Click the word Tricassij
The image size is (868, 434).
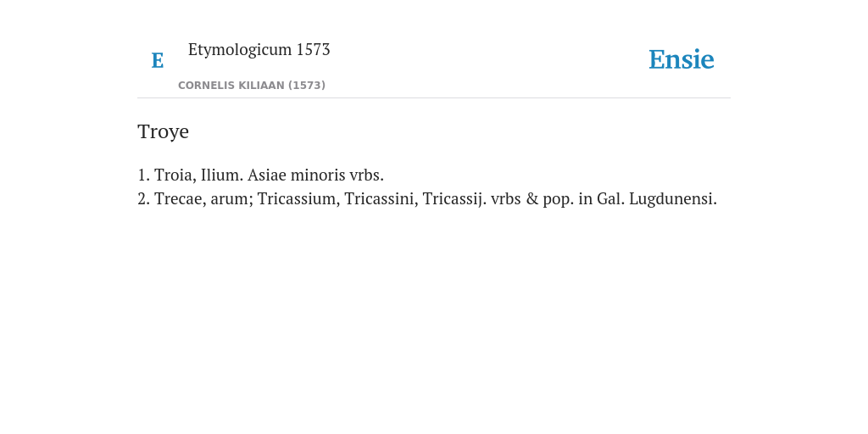(455, 198)
